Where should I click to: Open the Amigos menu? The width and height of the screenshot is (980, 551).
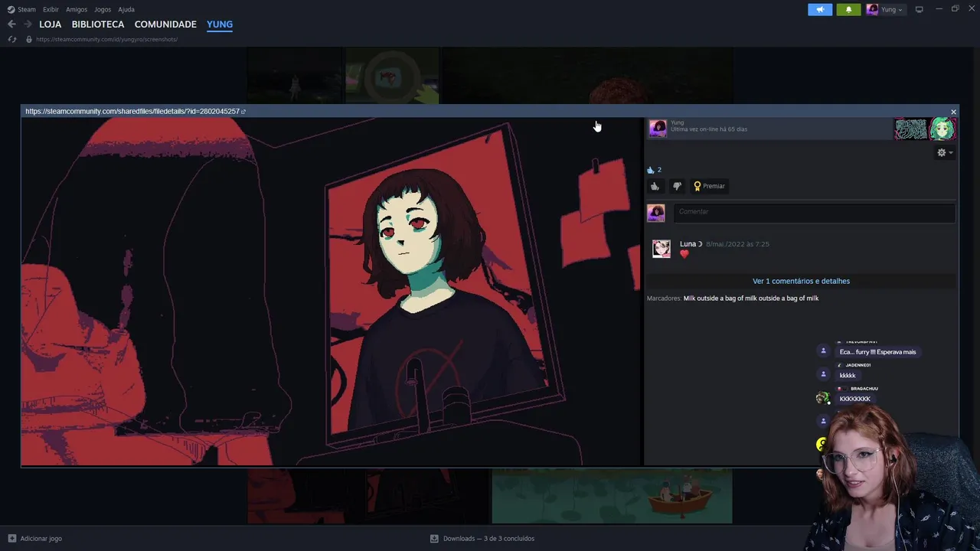pyautogui.click(x=77, y=9)
